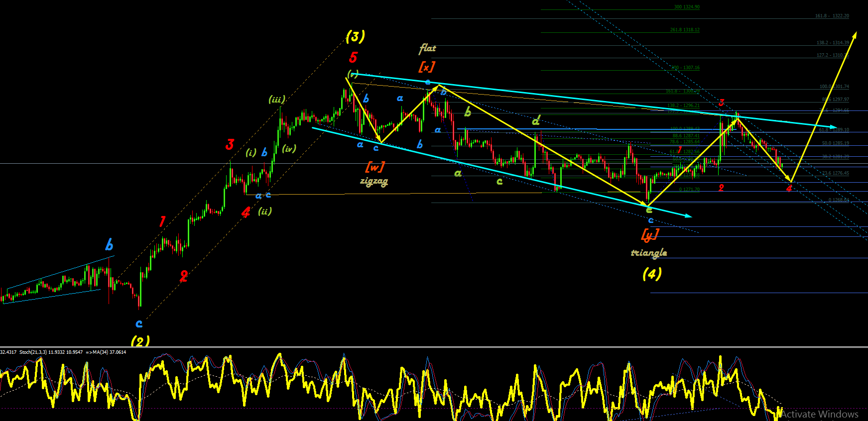Select the 300 1324.90 Fibonacci extension label
This screenshot has height=421, width=868.
687,7
